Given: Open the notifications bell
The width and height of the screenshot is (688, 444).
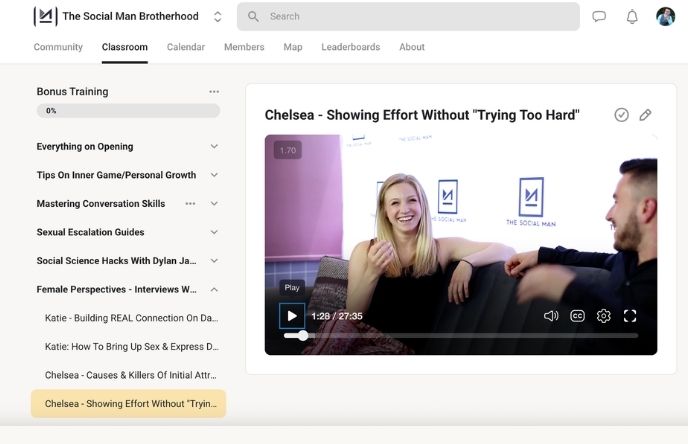Looking at the screenshot, I should [x=632, y=17].
